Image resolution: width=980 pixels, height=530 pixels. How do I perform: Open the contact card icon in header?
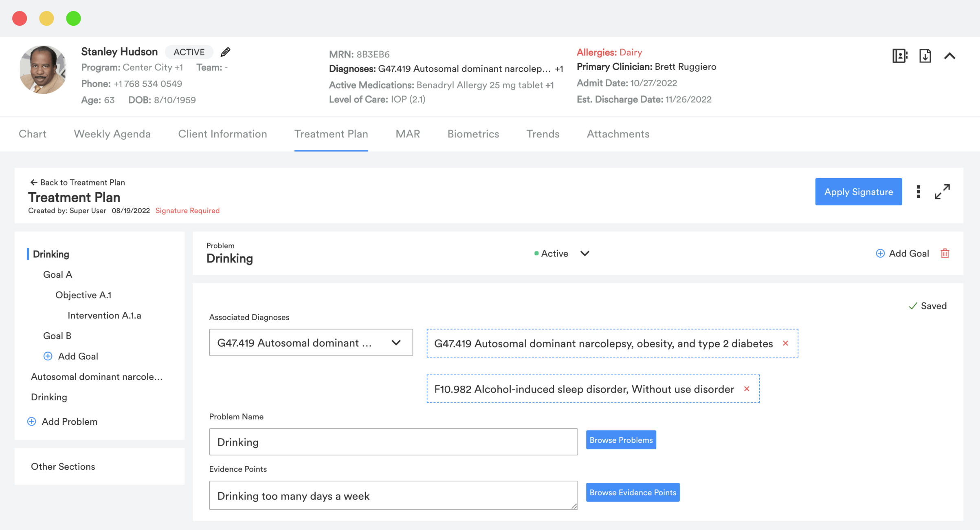(899, 56)
